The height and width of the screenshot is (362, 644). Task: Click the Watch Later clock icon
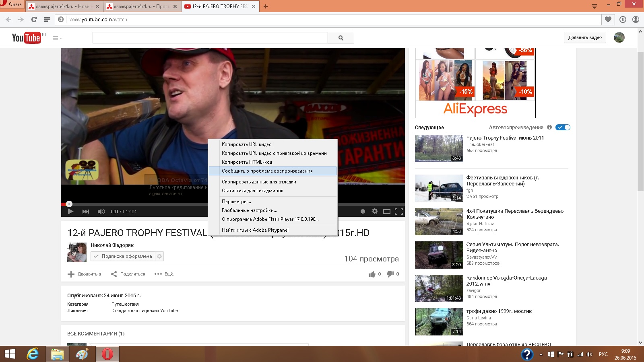(x=363, y=211)
